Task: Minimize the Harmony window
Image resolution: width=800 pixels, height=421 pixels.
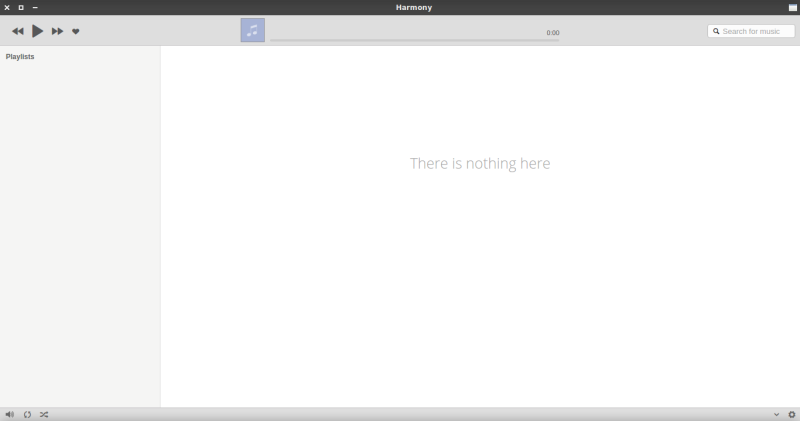Action: click(x=35, y=7)
